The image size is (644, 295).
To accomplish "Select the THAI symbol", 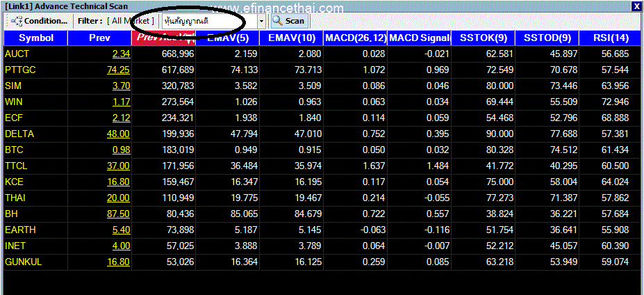I will click(x=15, y=198).
